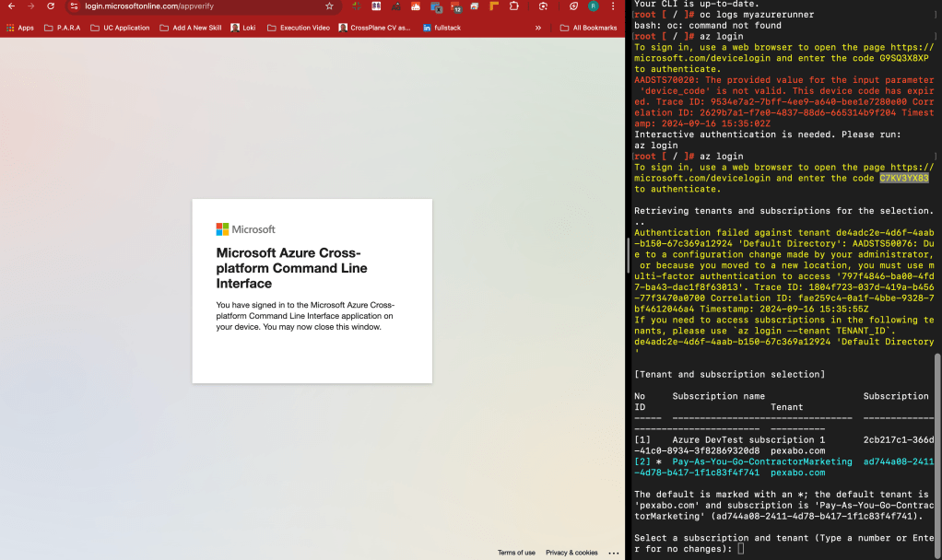Open the All Bookmarks folder

click(588, 28)
